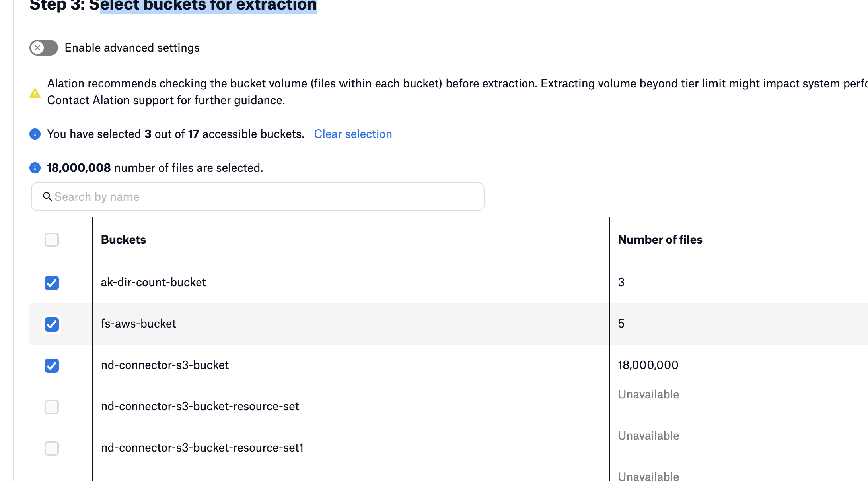Click the 18,000,000 file count cell

pyautogui.click(x=648, y=365)
